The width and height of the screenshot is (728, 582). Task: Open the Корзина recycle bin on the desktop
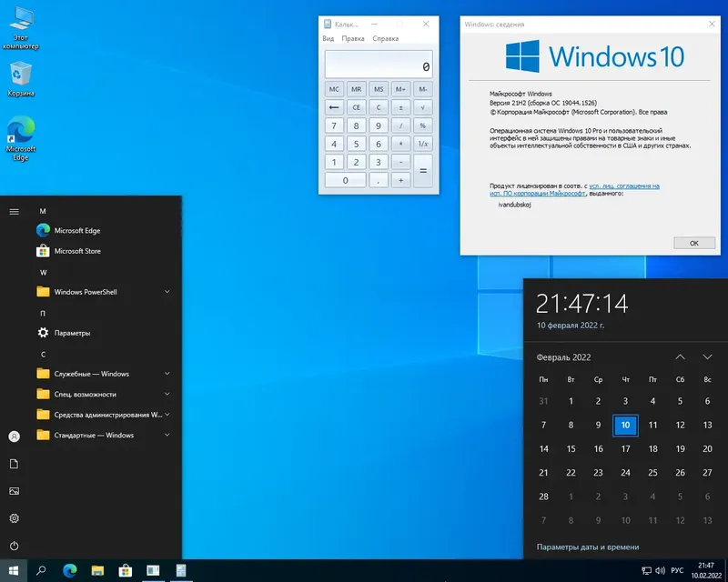18,75
